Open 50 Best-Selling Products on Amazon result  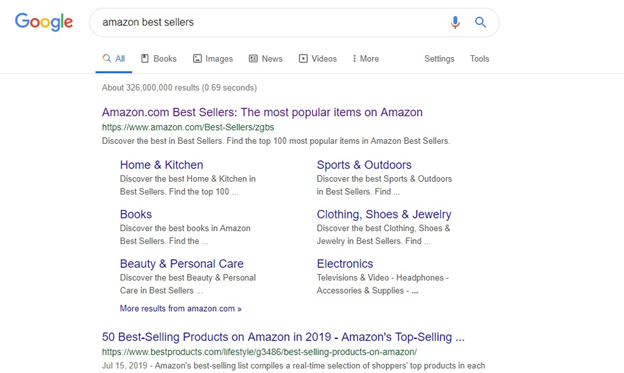pyautogui.click(x=283, y=337)
